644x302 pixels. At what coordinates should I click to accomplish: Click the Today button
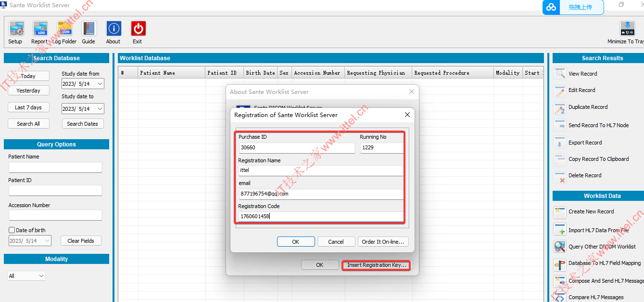[28, 76]
